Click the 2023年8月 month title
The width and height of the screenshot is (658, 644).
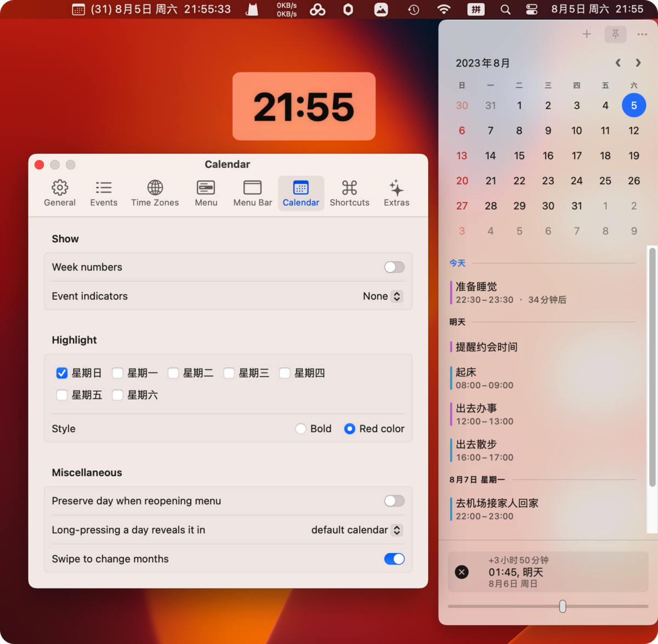click(483, 63)
